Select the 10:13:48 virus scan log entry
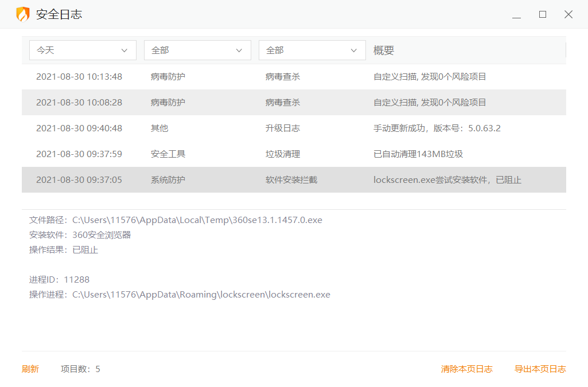Viewport: 588px width, 387px height. click(294, 77)
